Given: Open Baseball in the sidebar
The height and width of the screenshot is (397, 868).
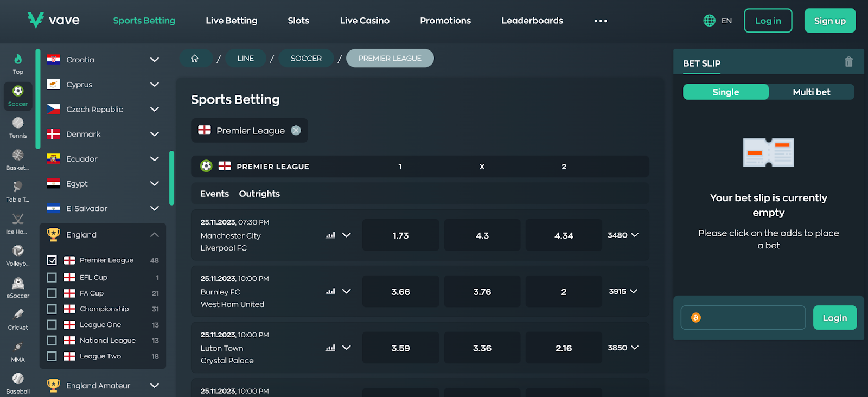Looking at the screenshot, I should [x=18, y=383].
